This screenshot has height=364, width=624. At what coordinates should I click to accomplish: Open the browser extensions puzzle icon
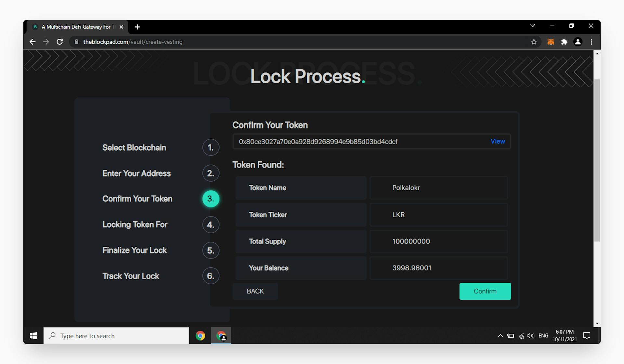[564, 42]
